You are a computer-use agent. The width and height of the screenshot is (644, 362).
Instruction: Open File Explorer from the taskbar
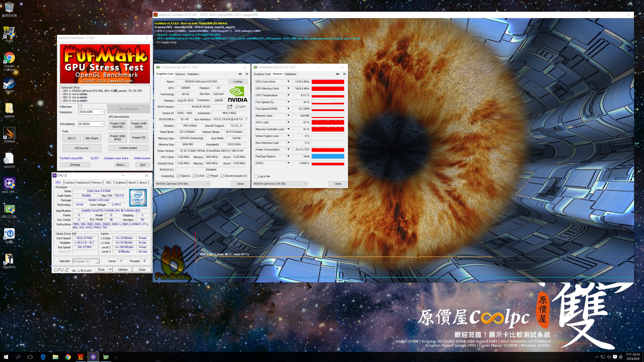pyautogui.click(x=56, y=357)
